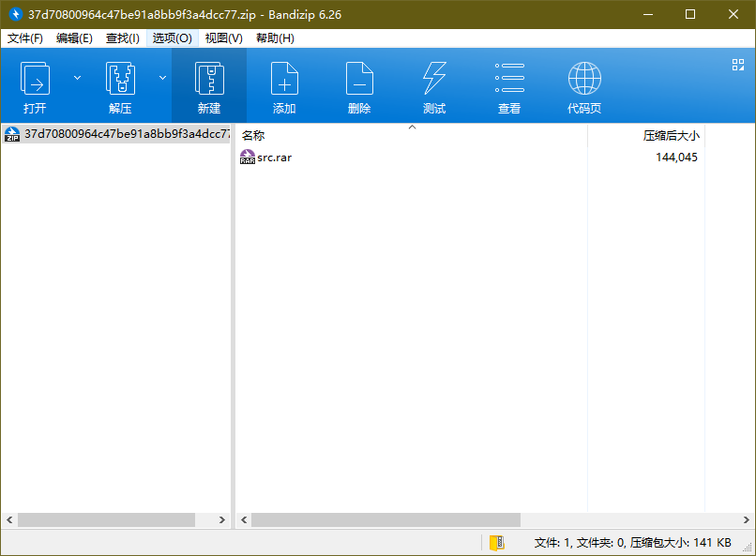The width and height of the screenshot is (756, 556).
Task: Select the src.rar file in the list
Action: pyautogui.click(x=274, y=158)
